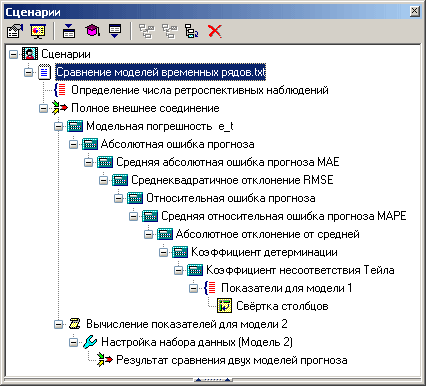Select Определение числа ретроспективных наблюдений label

tap(200, 90)
